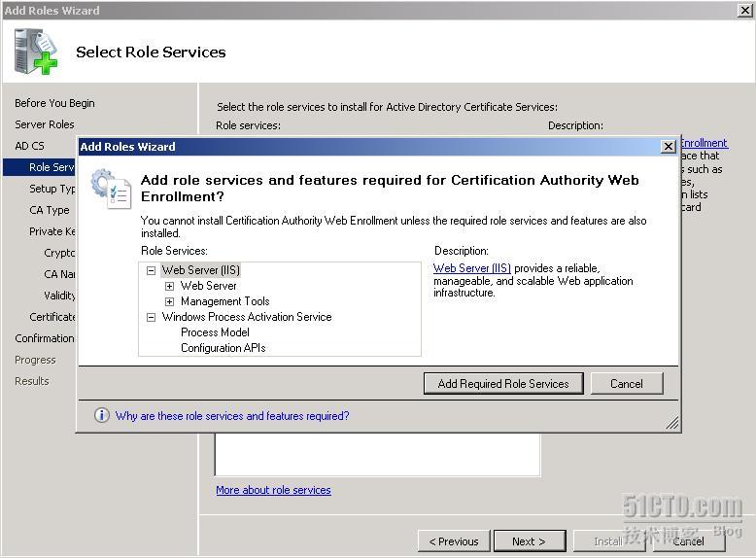Open More about role services link

pos(273,490)
